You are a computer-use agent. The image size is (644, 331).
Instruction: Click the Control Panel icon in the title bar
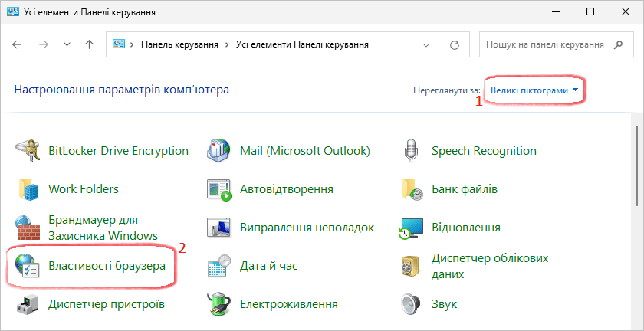point(12,12)
